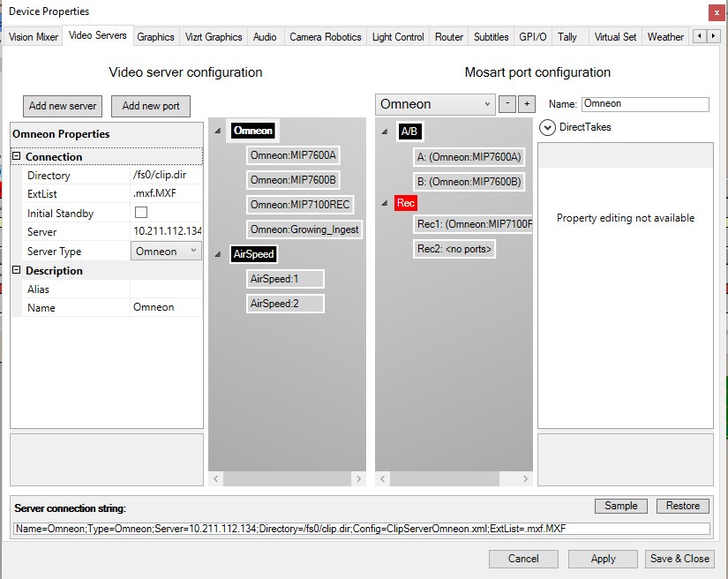Collapse the Rec port group

(x=384, y=203)
